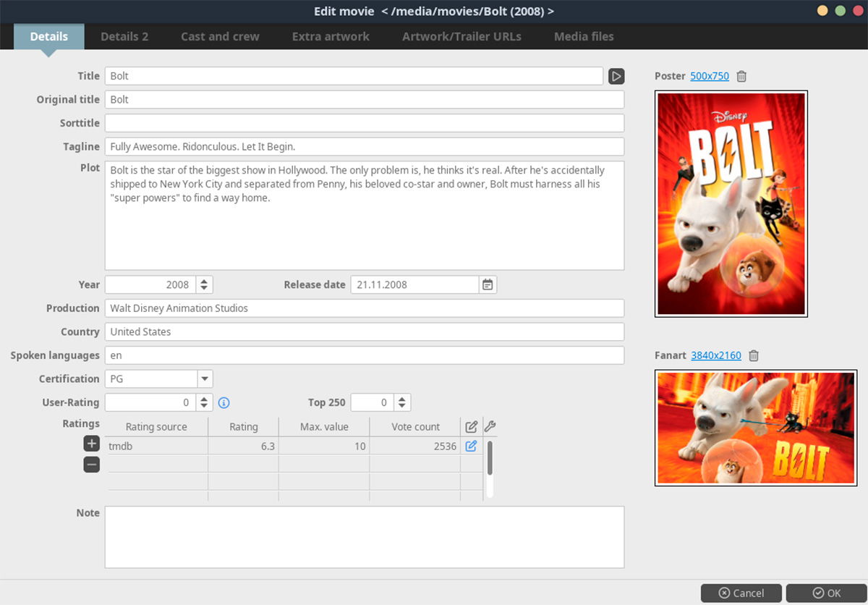Switch to the Details 2 tab
The width and height of the screenshot is (868, 605).
point(124,36)
